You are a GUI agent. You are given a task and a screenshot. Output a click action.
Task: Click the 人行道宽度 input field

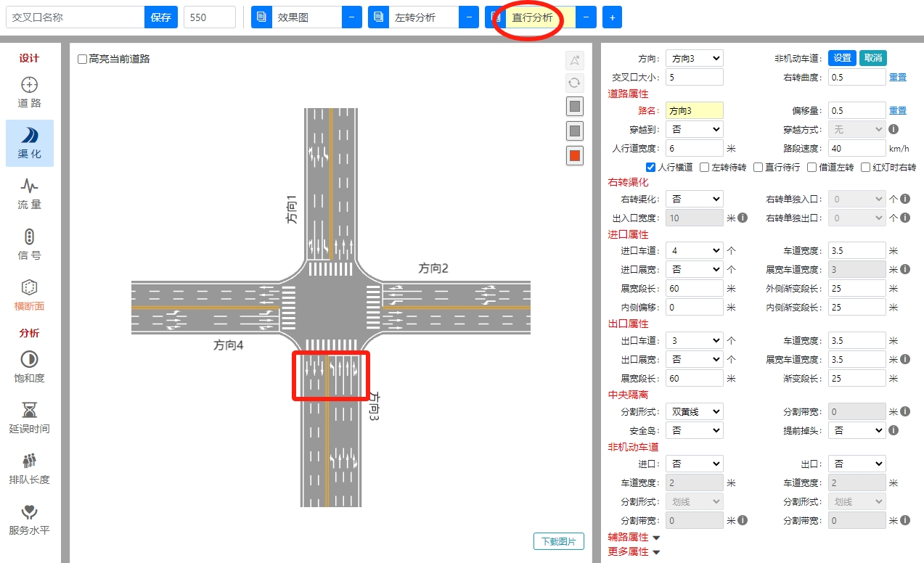click(x=694, y=148)
